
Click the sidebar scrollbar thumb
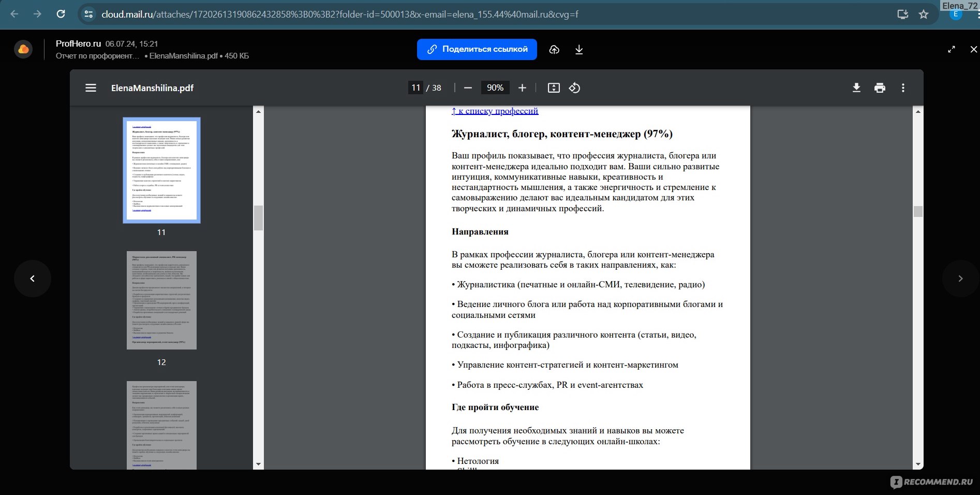pos(258,218)
